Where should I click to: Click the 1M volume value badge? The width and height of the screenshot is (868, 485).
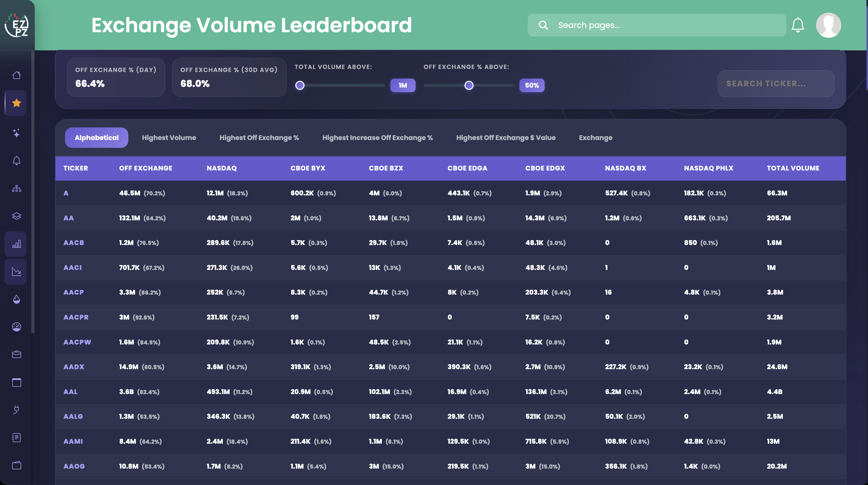[403, 85]
